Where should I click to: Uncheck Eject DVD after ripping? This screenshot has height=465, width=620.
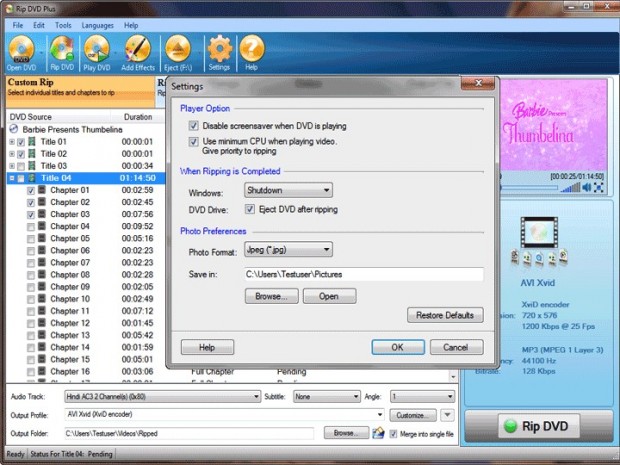(x=250, y=209)
